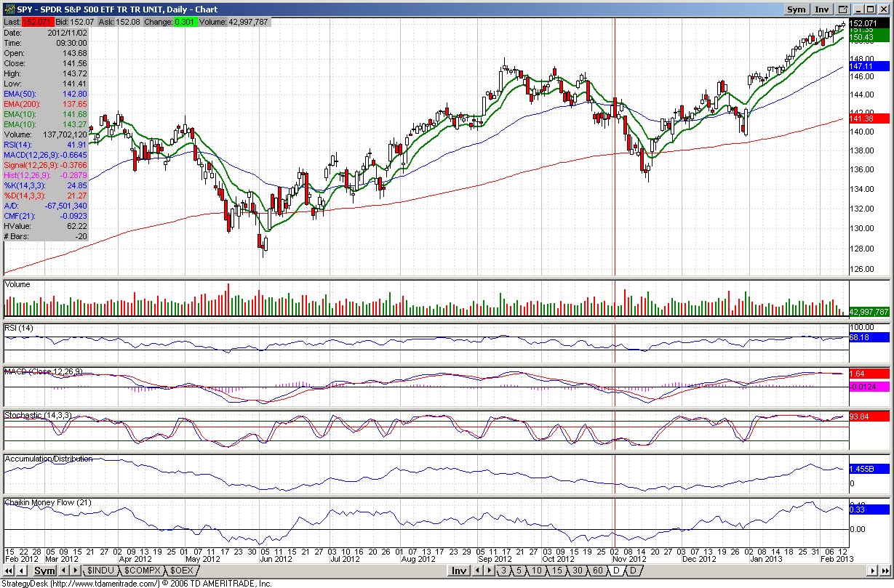Minimize the chart window

858,9
